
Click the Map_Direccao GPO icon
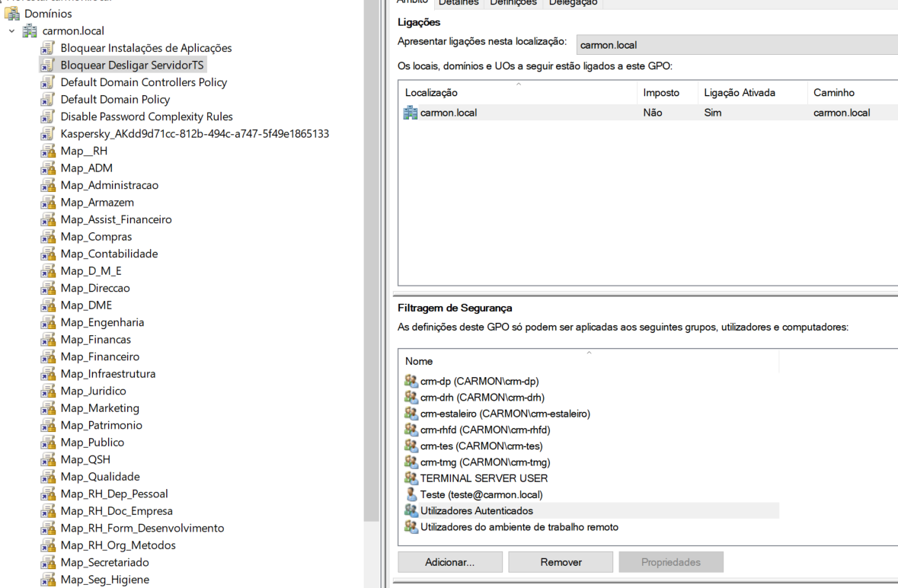(x=48, y=289)
